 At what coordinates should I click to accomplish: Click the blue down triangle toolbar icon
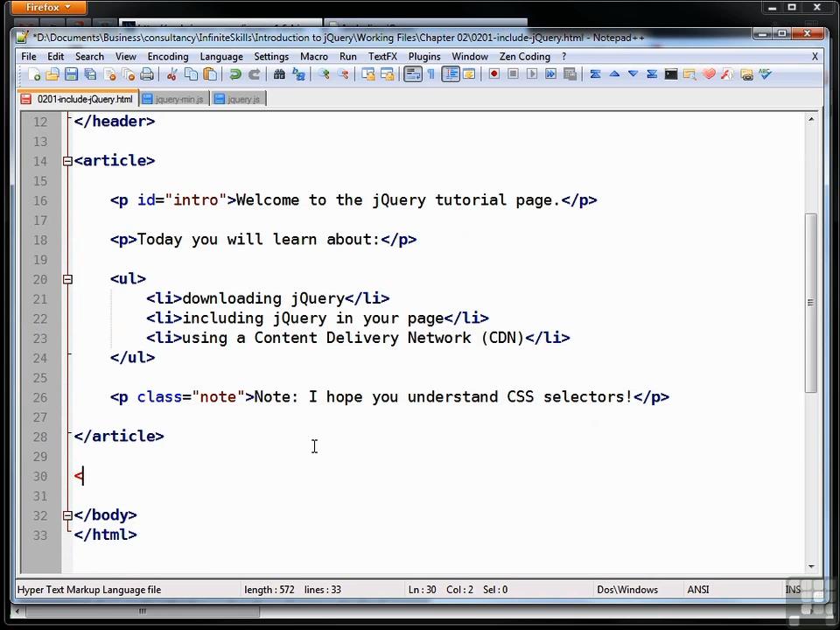[x=633, y=73]
